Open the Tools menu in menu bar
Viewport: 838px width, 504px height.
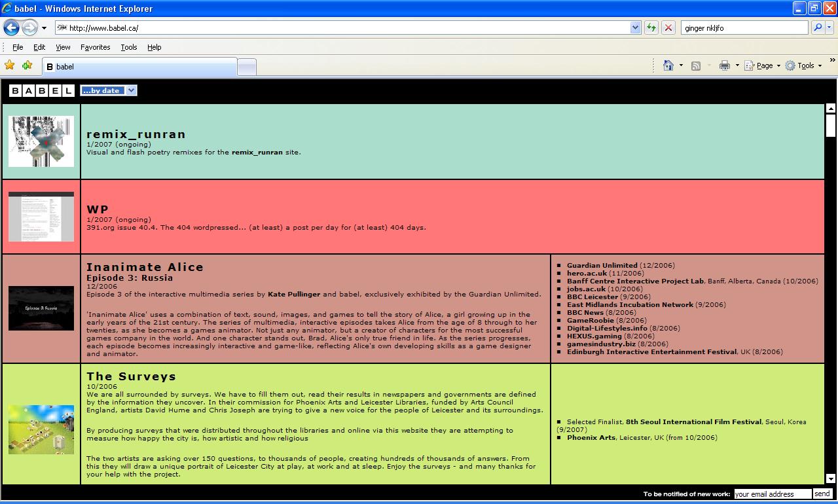point(129,47)
